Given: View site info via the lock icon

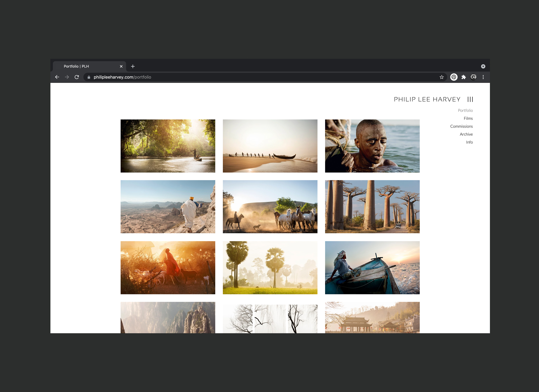Looking at the screenshot, I should [x=89, y=77].
